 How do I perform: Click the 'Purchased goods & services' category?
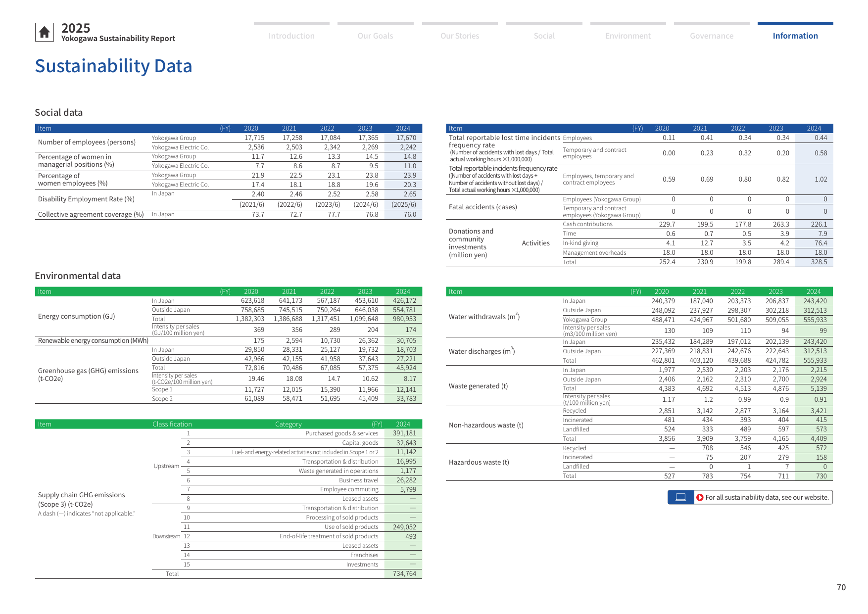[342, 433]
